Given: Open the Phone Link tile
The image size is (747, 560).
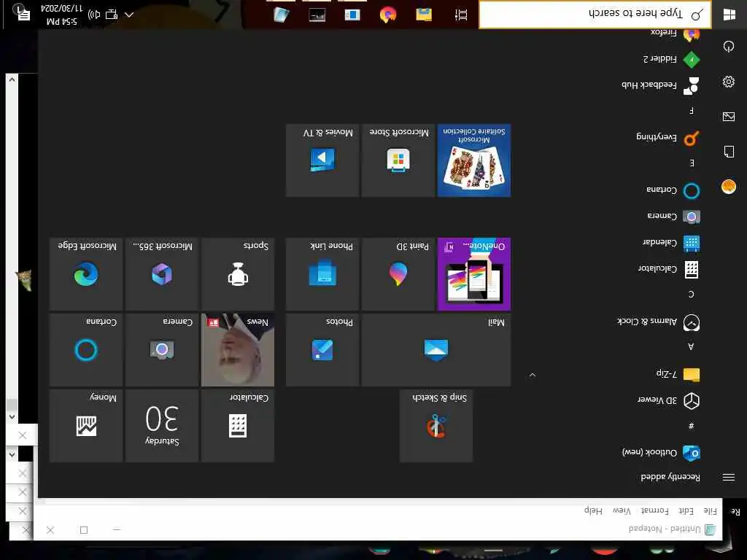Looking at the screenshot, I should pos(322,274).
